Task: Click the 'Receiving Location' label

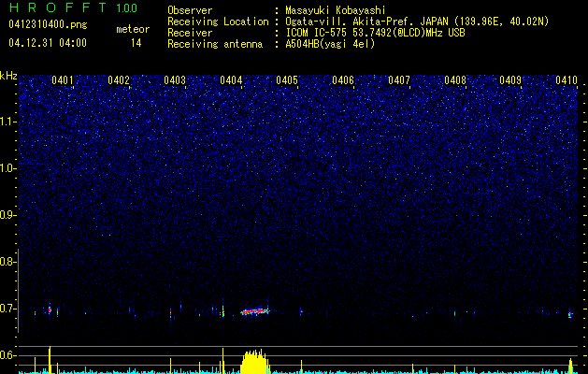Action: coord(218,22)
